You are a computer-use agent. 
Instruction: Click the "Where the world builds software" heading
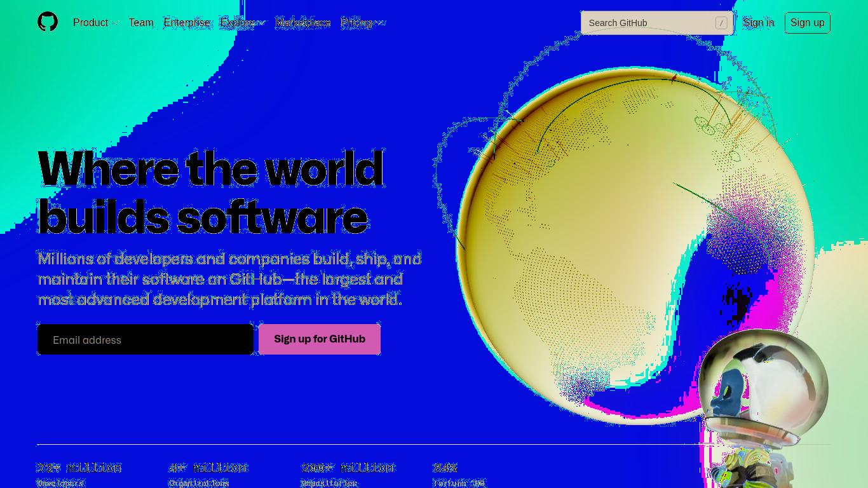(210, 193)
